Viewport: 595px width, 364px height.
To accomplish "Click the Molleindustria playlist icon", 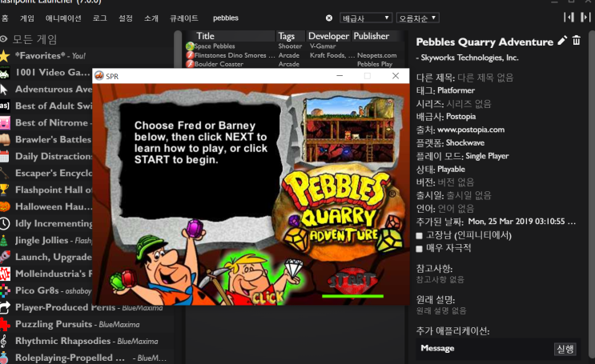I will (5, 274).
